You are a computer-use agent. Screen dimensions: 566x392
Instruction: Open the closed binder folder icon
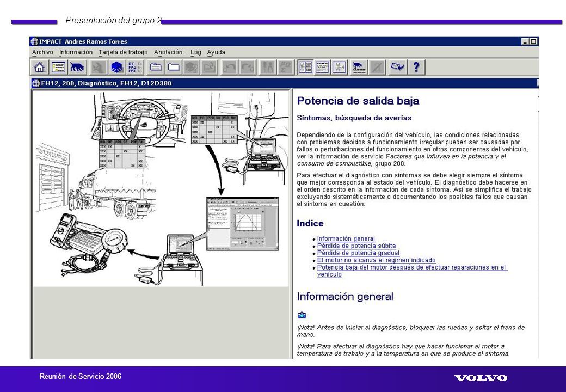pyautogui.click(x=156, y=67)
